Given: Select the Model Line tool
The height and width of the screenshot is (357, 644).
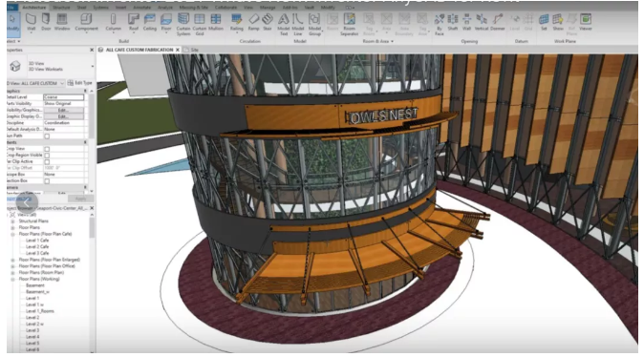Looking at the screenshot, I should tap(298, 24).
